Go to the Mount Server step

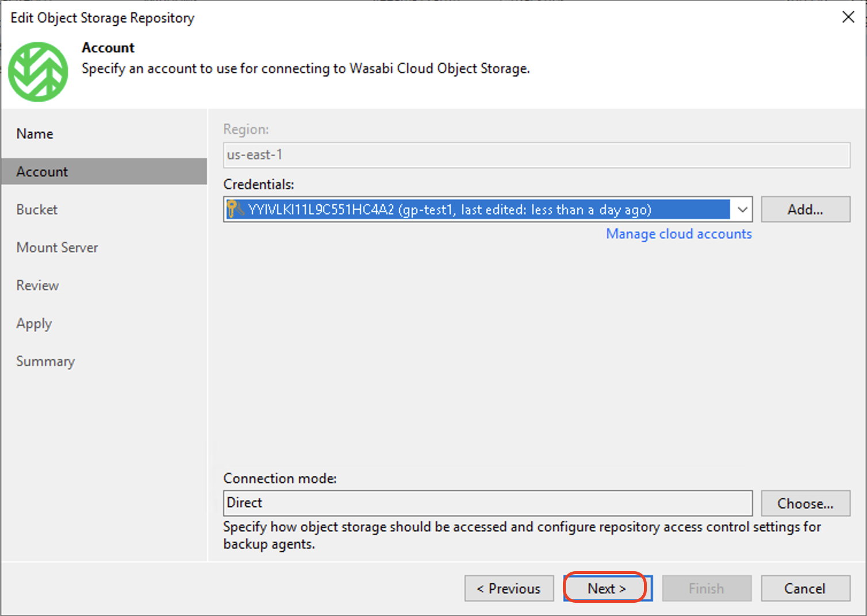click(57, 248)
